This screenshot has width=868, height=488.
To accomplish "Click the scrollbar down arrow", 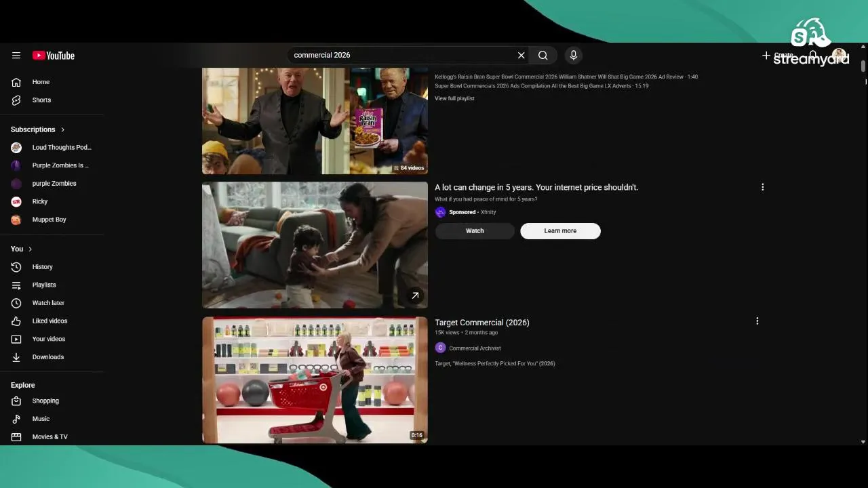I will (x=863, y=442).
